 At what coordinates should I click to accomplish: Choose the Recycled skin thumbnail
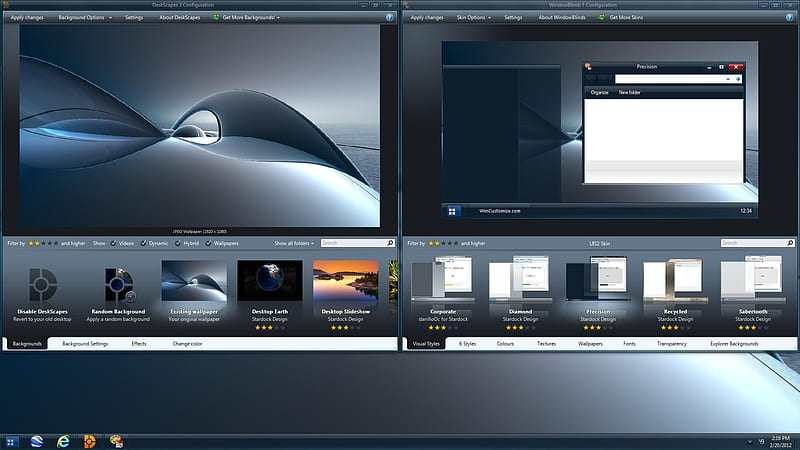coord(676,279)
